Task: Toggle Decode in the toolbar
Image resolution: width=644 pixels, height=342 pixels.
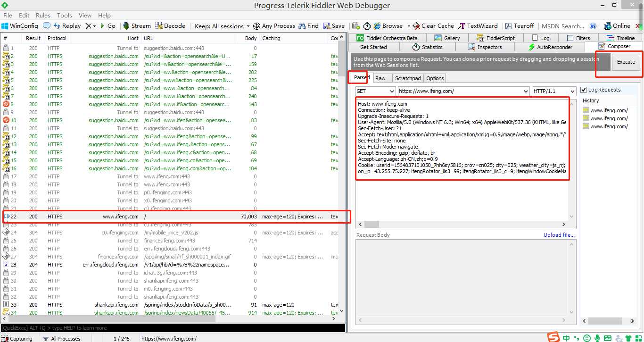Action: (x=170, y=26)
